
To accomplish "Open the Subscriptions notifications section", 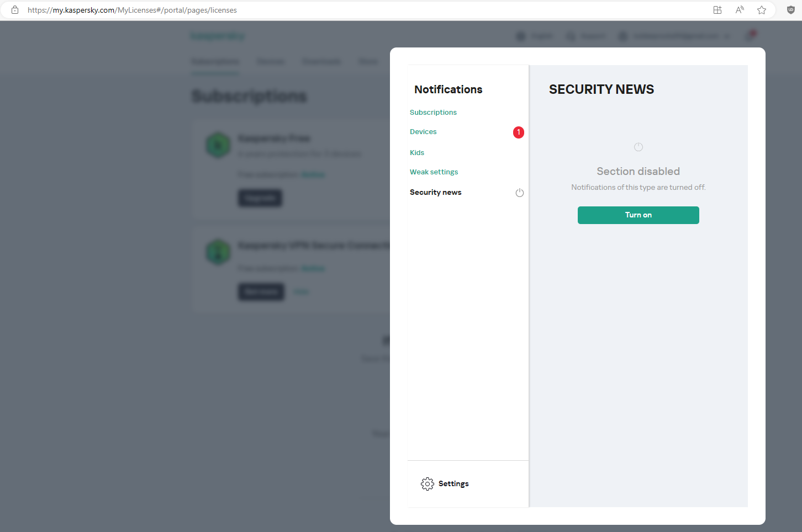I will tap(433, 113).
